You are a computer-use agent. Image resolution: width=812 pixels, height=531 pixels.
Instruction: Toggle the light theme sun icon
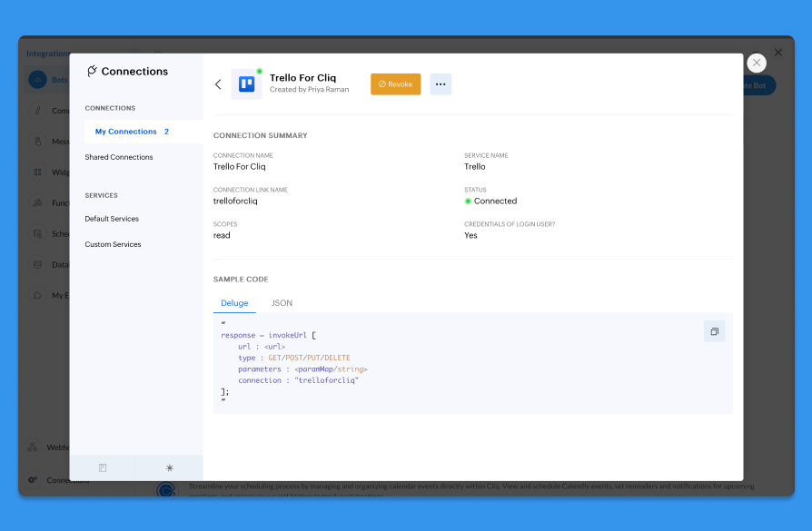coord(170,467)
